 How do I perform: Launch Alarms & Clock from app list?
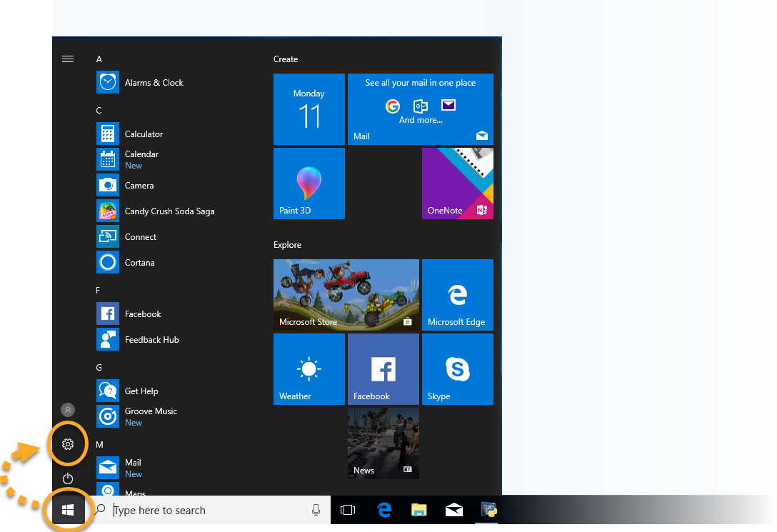pyautogui.click(x=154, y=83)
